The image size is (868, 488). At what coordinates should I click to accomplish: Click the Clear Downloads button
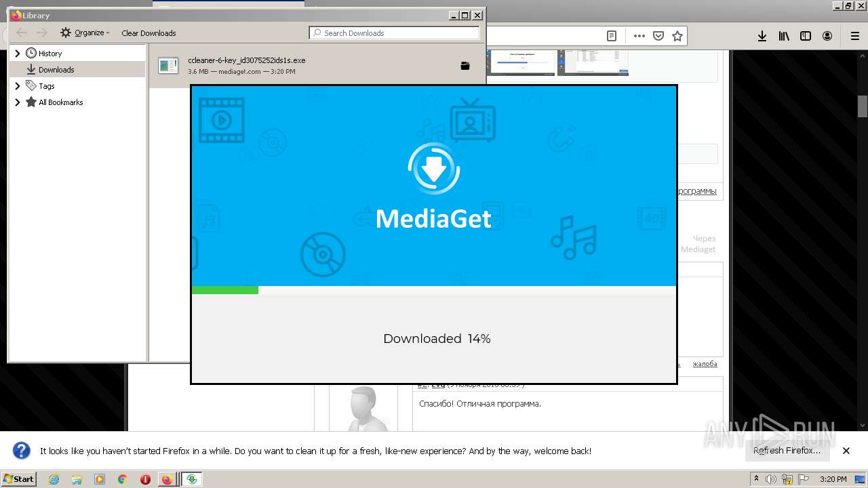[149, 33]
